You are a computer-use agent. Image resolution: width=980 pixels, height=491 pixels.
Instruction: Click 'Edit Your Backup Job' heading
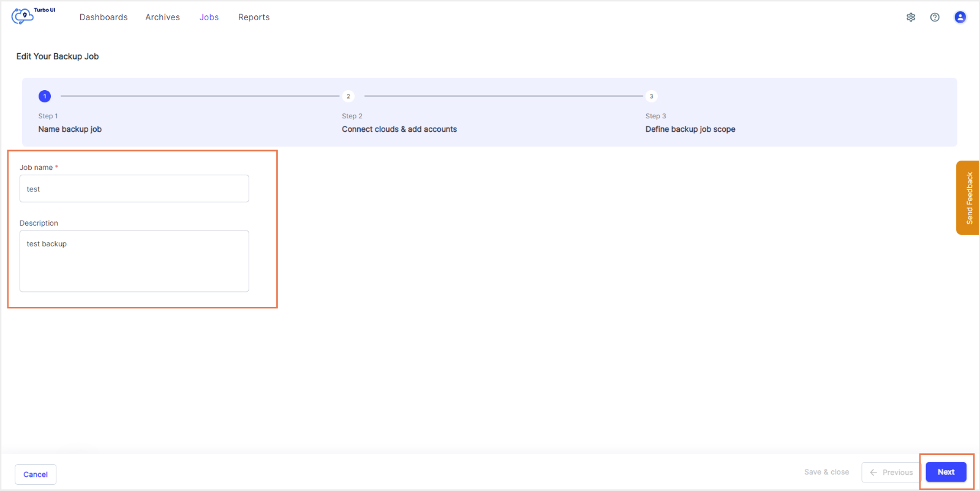(x=58, y=56)
